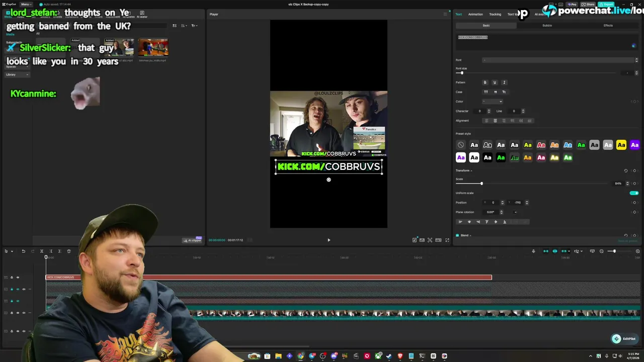The image size is (644, 362).
Task: Select the Basic sub-tab
Action: 486,25
